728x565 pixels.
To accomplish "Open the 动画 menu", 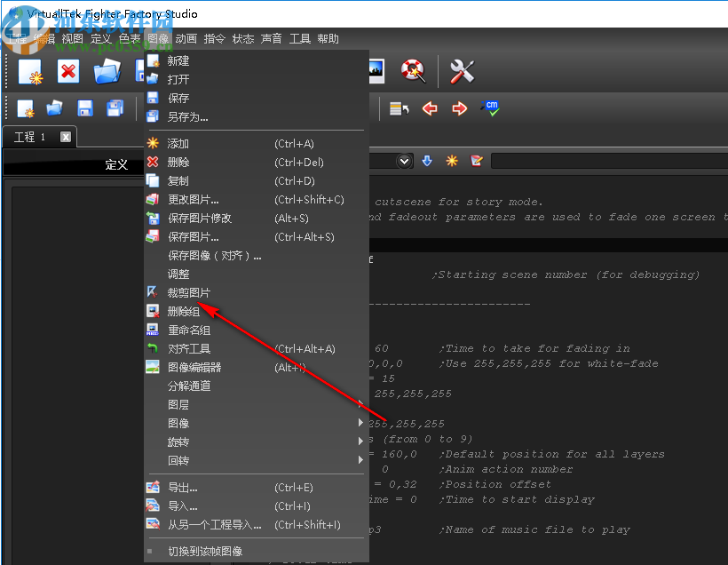I will tap(186, 38).
